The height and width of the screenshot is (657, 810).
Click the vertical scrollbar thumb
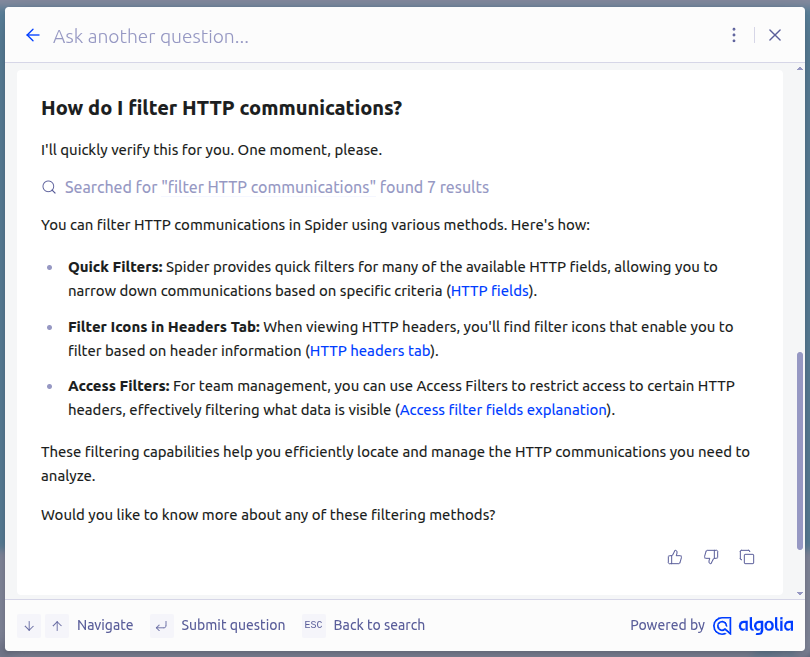click(799, 450)
